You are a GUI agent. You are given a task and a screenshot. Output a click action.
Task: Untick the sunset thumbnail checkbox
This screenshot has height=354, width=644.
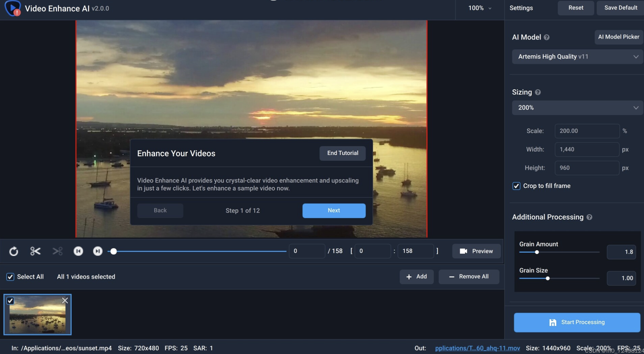coord(10,301)
